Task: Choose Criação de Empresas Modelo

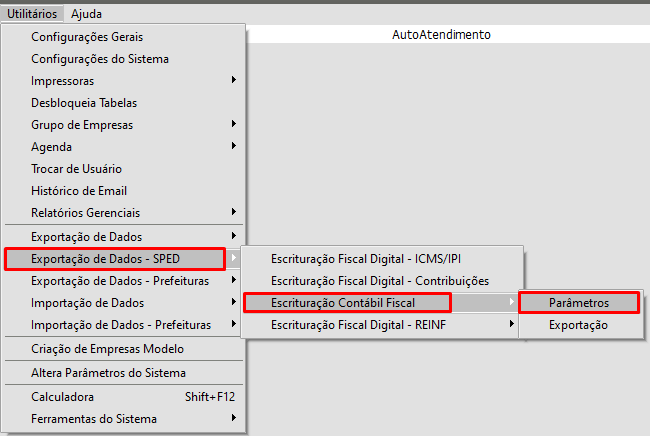Action: pos(124,349)
